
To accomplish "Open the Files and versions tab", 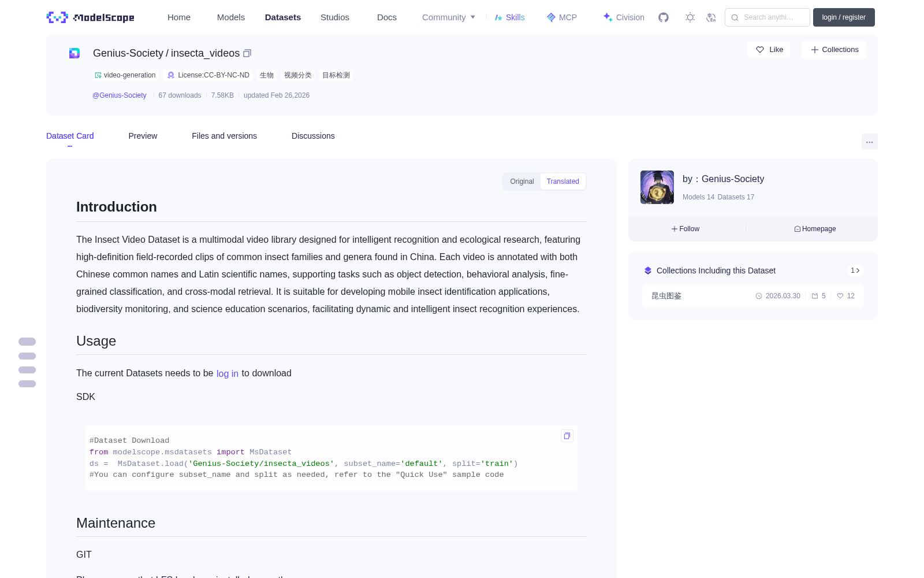I will coord(224,136).
